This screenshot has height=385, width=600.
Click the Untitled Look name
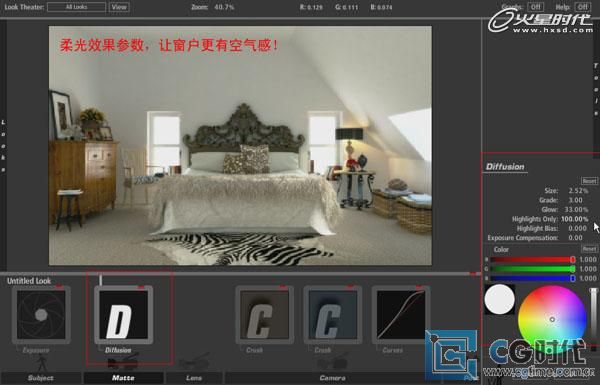(x=29, y=281)
